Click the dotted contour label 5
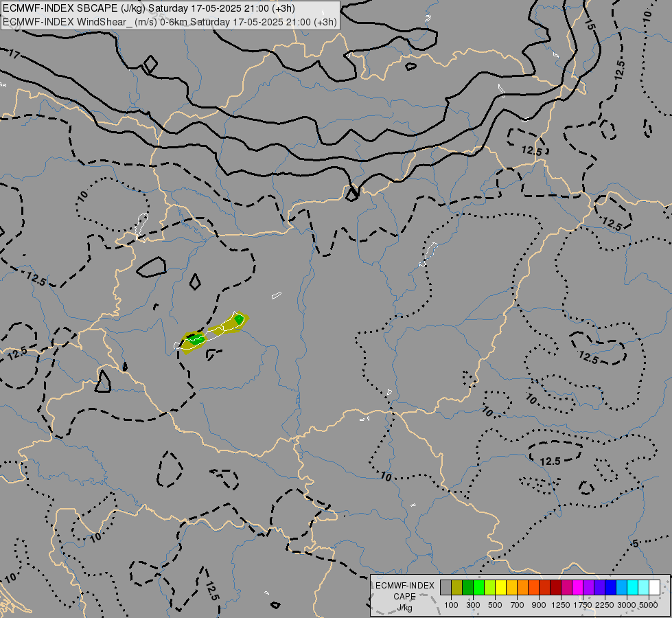Screen dimensions: 672x618 pos(636,543)
